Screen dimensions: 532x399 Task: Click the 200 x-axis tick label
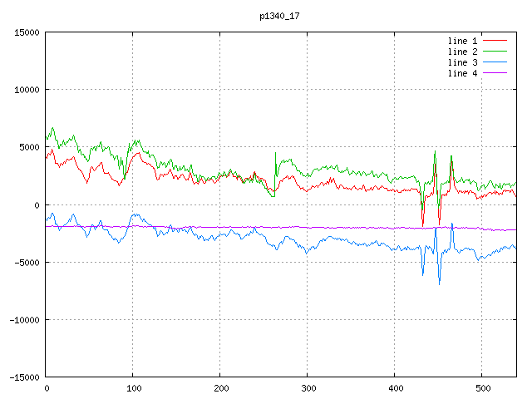[x=220, y=388]
